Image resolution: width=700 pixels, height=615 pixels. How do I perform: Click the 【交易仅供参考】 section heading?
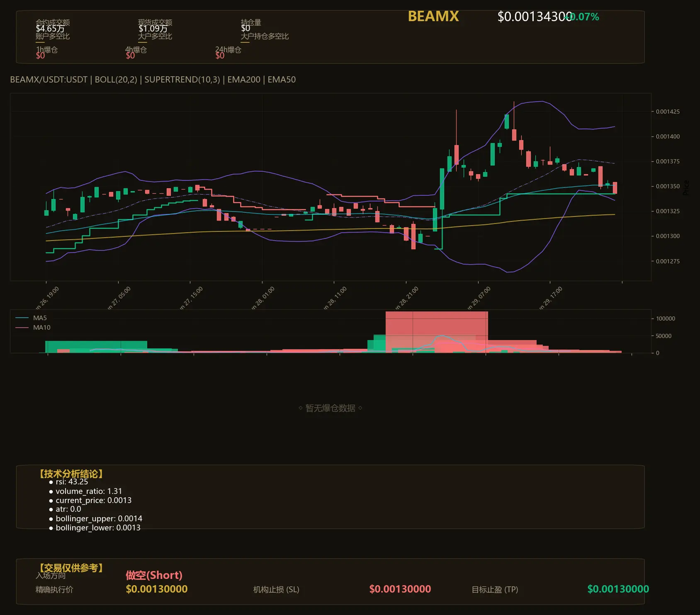[x=70, y=568]
